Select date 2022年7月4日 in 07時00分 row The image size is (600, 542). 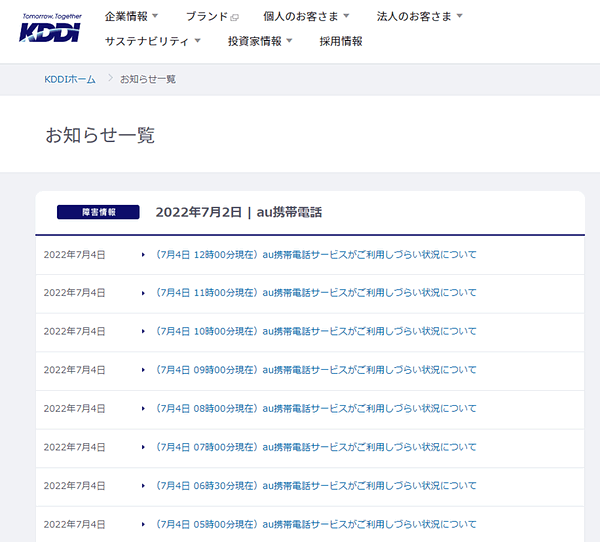pos(74,447)
